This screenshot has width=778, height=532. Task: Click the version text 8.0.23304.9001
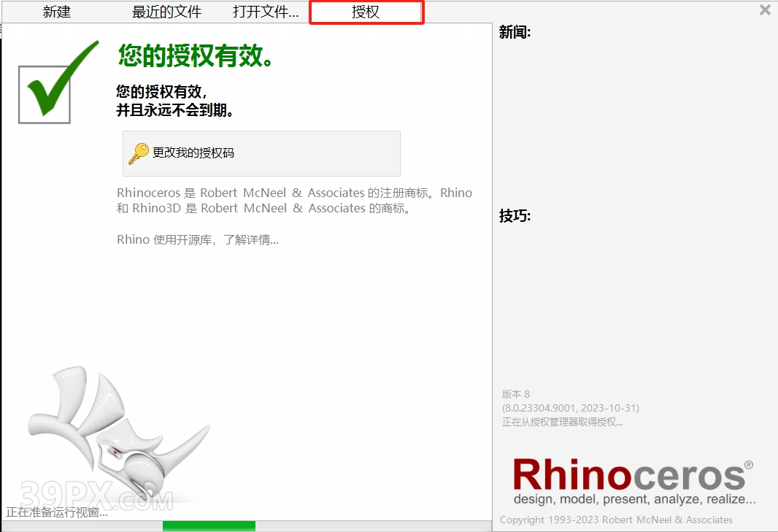click(x=571, y=408)
